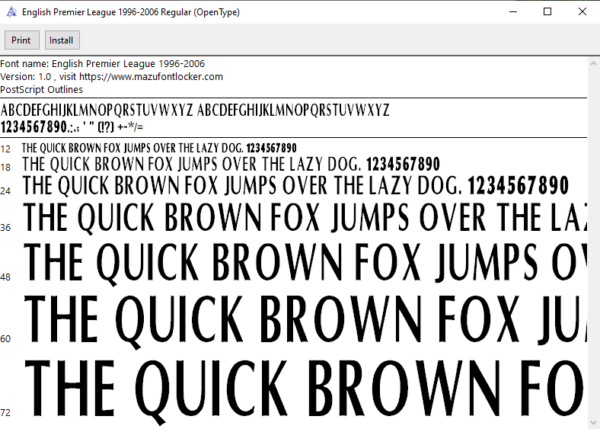Screen dimensions: 600x429
Task: Click the Print button
Action: (x=22, y=40)
